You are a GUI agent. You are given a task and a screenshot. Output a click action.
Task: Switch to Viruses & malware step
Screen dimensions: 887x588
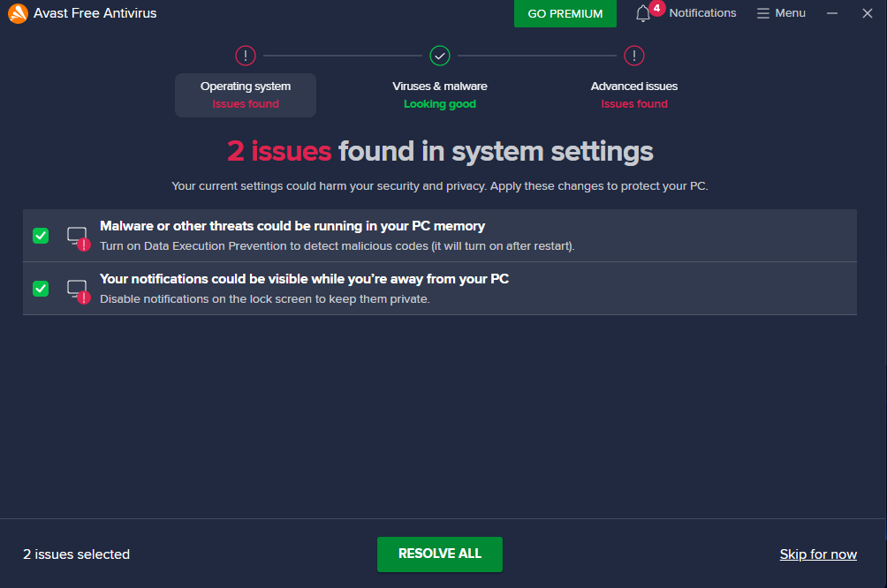coord(440,95)
